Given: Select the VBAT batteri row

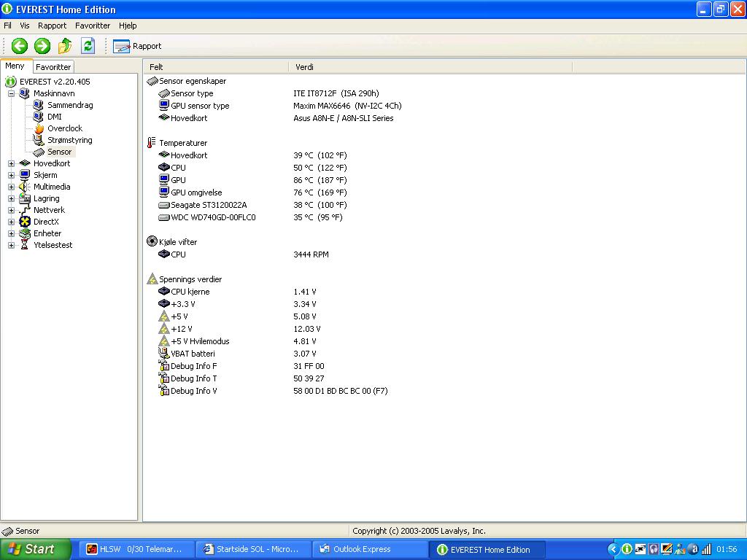Looking at the screenshot, I should [x=237, y=354].
